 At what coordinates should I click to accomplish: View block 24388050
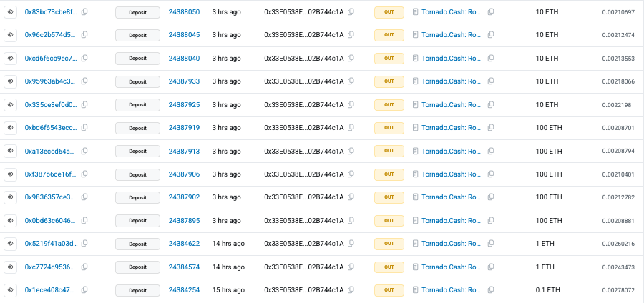pos(184,13)
